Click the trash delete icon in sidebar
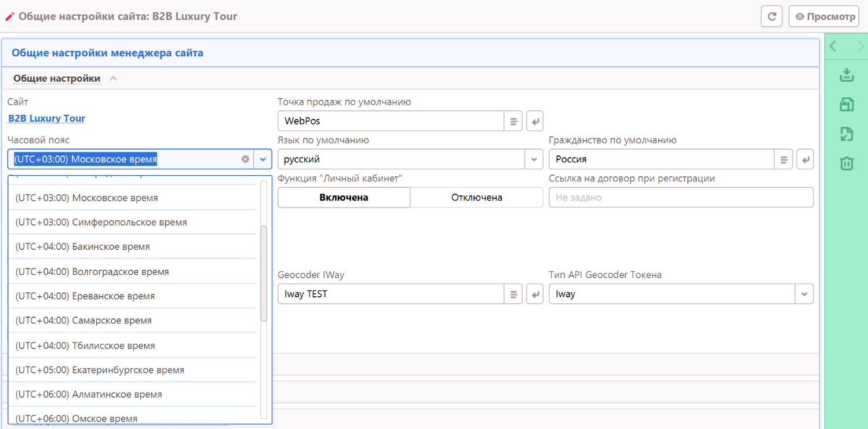This screenshot has width=868, height=429. [x=847, y=163]
